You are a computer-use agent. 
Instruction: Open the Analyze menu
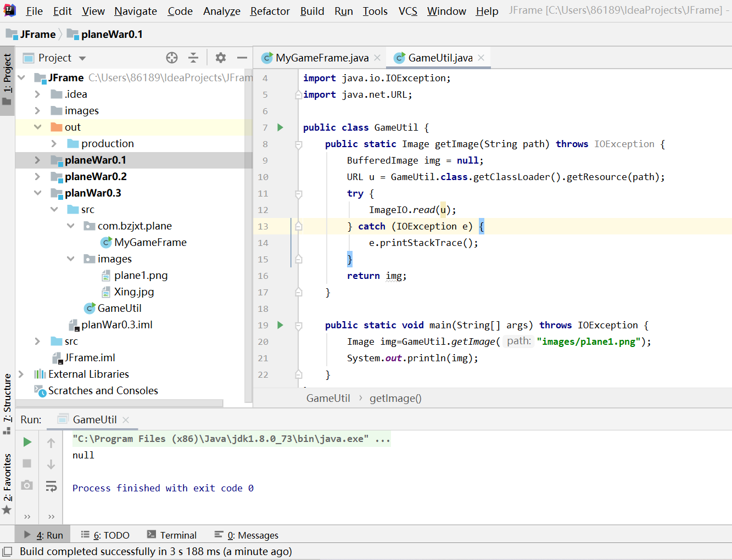221,11
